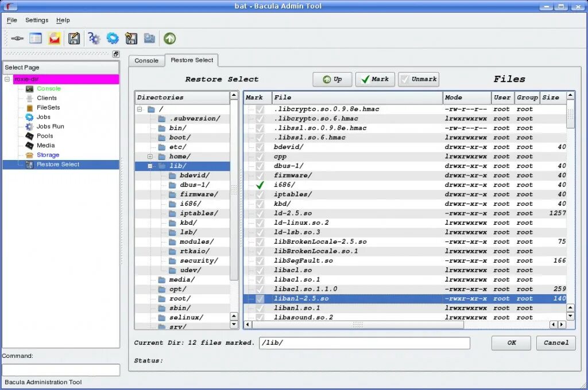Toggle mark checkbox for libacl.so.1.1.0 row
Screen dimensions: 588x390
tap(260, 289)
